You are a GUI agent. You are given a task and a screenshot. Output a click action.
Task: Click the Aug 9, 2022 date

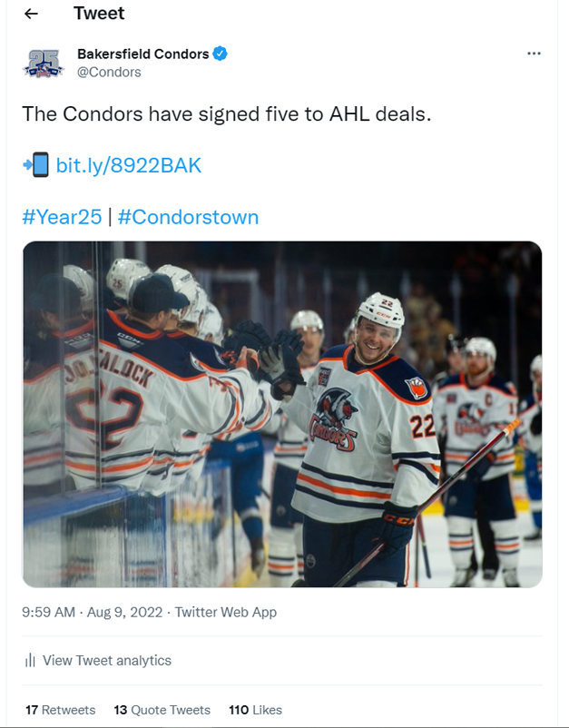pyautogui.click(x=125, y=612)
